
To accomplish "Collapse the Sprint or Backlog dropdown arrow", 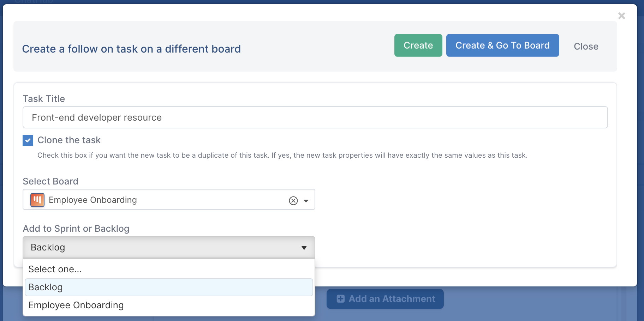I will coord(304,248).
